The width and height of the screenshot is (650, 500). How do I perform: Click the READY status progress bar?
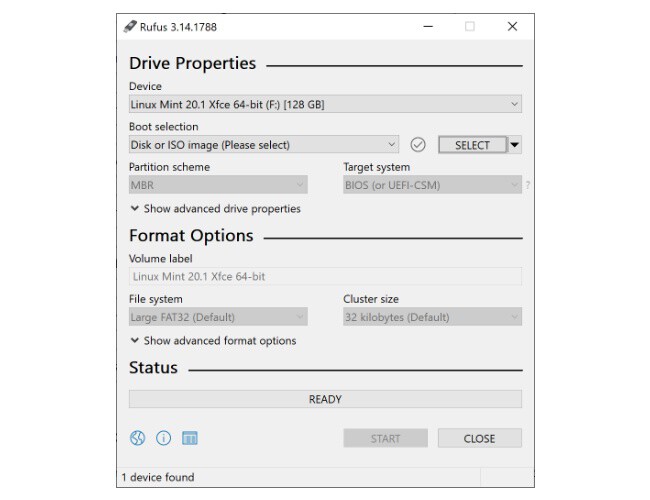click(325, 399)
